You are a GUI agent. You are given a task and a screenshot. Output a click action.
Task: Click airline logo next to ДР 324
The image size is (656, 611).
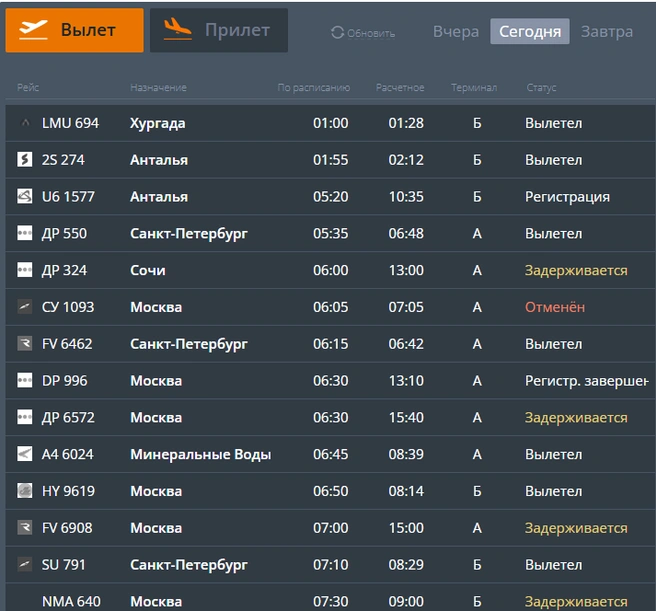25,270
